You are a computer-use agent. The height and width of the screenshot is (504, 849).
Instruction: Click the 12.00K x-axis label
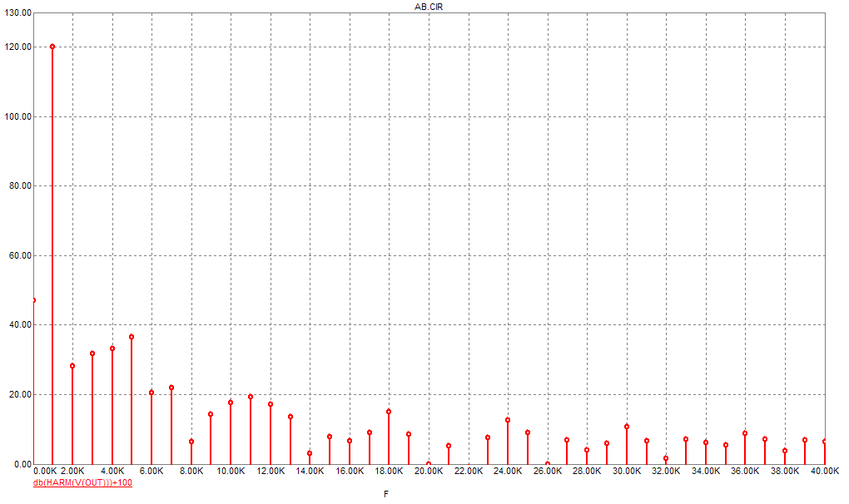(x=271, y=471)
